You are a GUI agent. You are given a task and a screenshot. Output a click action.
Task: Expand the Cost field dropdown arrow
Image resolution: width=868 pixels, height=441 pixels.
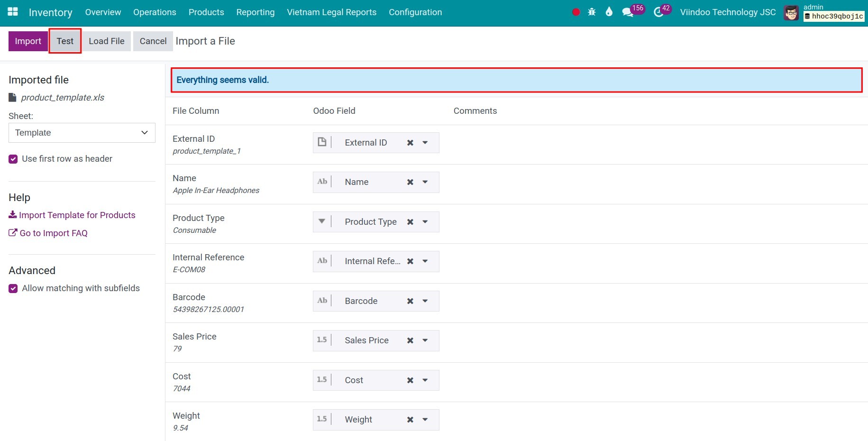(425, 380)
